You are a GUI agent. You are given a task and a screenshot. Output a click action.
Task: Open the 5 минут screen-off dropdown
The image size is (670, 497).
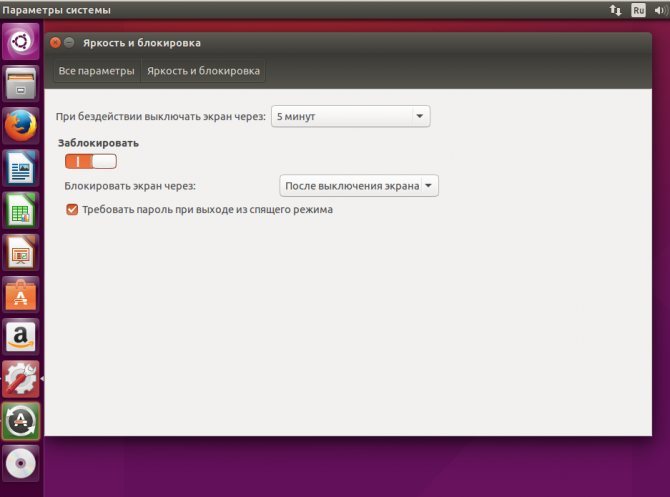(x=350, y=116)
